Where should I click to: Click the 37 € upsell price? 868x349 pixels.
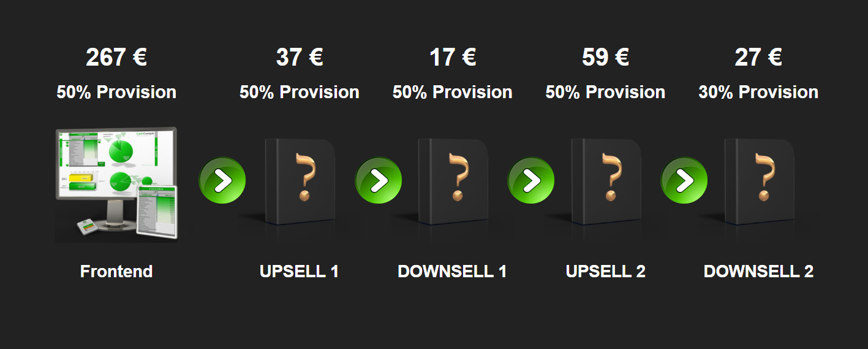click(300, 58)
